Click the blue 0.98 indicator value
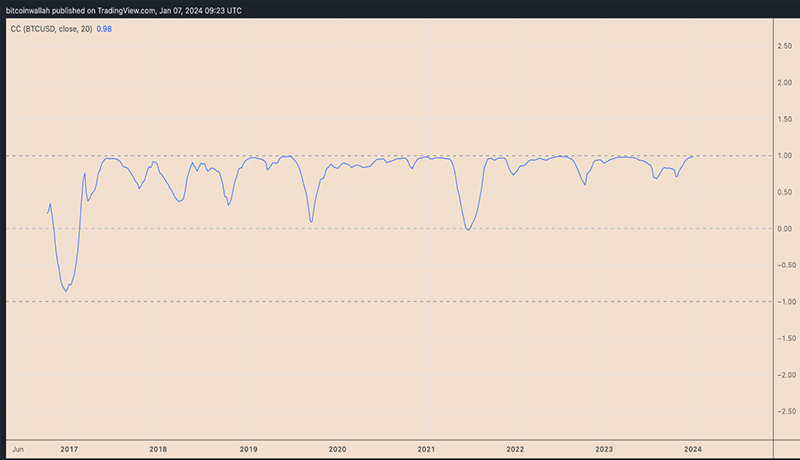 pyautogui.click(x=104, y=29)
